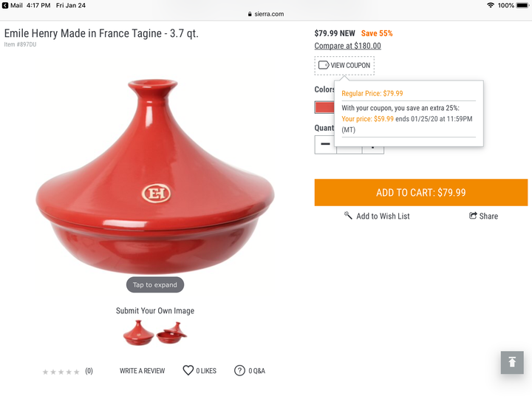This screenshot has height=399, width=532.
Task: Return to Mail via the back arrow
Action: click(5, 5)
